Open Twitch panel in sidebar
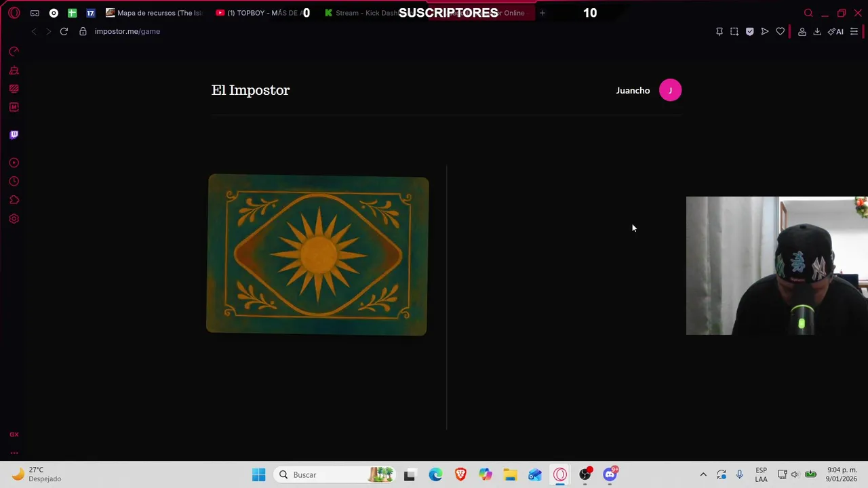868x488 pixels. [x=14, y=135]
